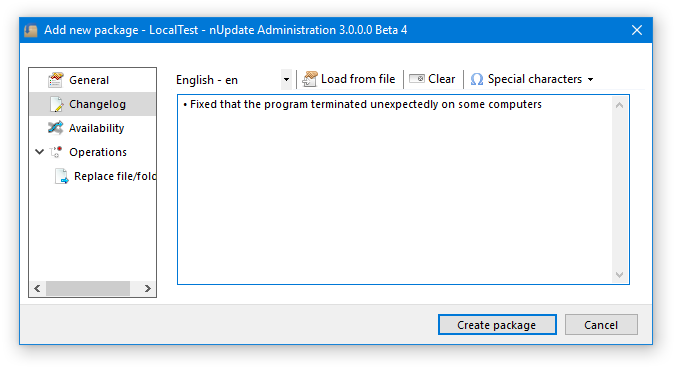This screenshot has width=676, height=368.
Task: Click the Load from file icon
Action: [x=310, y=79]
